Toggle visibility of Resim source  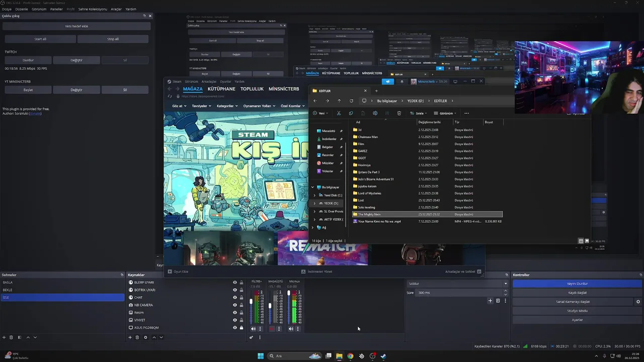(x=234, y=313)
